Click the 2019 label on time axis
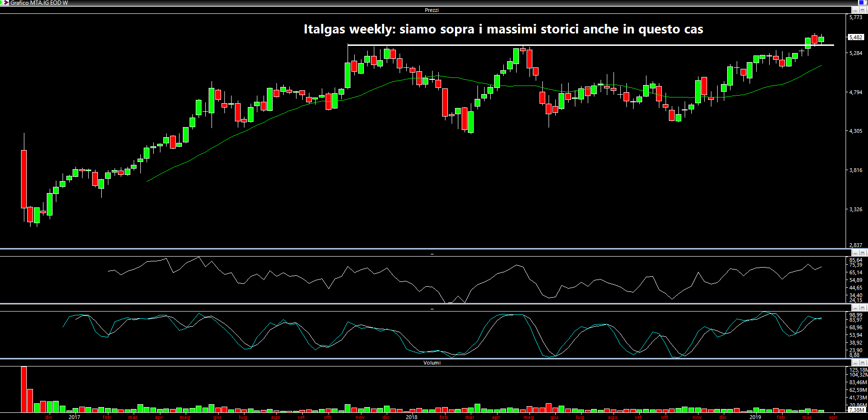868x420 pixels. pyautogui.click(x=755, y=417)
